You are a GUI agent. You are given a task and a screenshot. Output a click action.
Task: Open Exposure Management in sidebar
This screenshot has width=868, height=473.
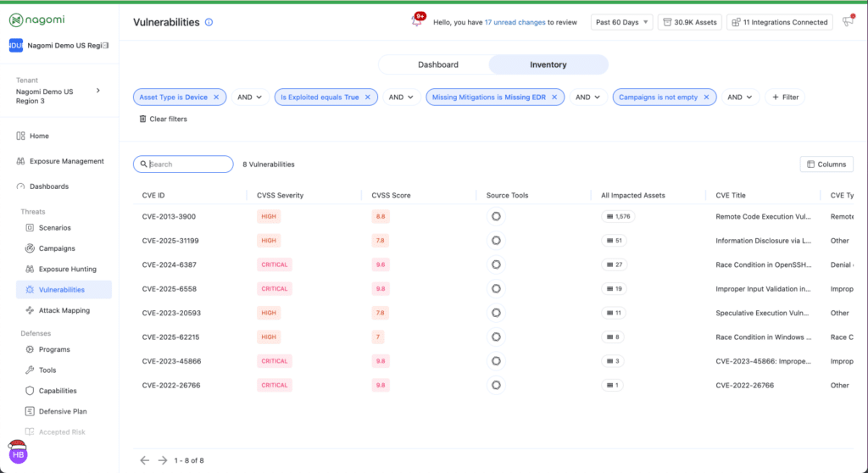click(66, 161)
